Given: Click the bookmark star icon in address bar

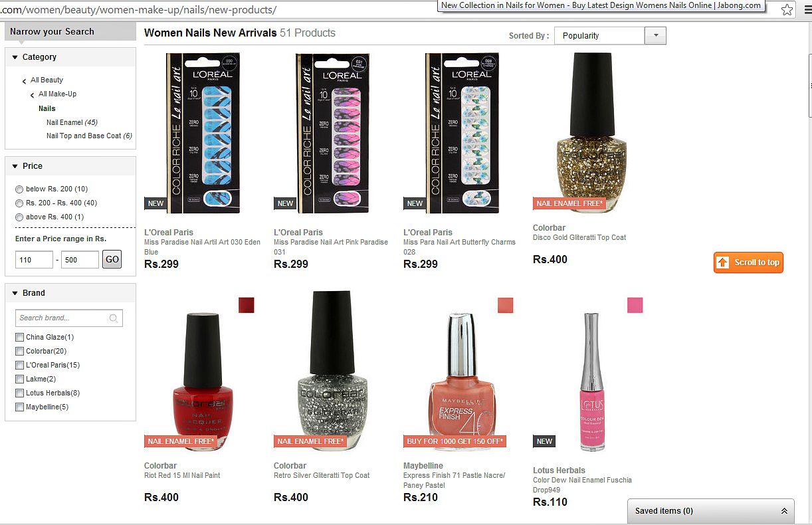Looking at the screenshot, I should (787, 9).
